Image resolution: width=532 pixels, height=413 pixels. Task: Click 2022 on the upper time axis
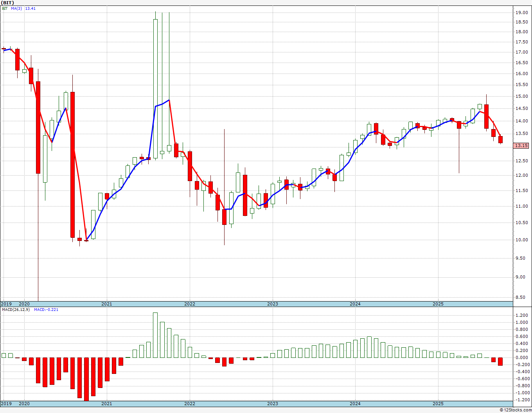[190, 304]
